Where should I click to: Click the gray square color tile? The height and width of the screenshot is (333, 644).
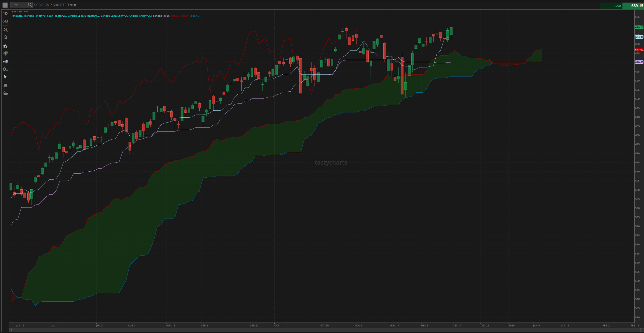[x=5, y=5]
